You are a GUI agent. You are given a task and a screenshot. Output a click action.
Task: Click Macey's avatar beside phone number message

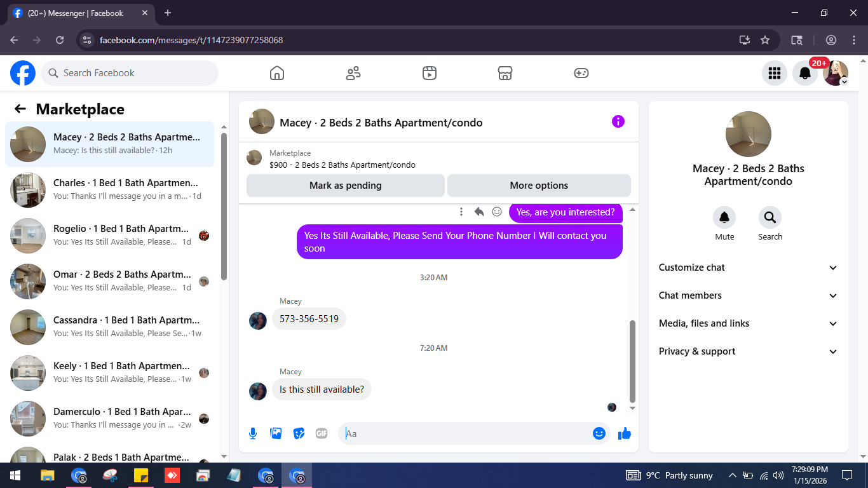258,321
